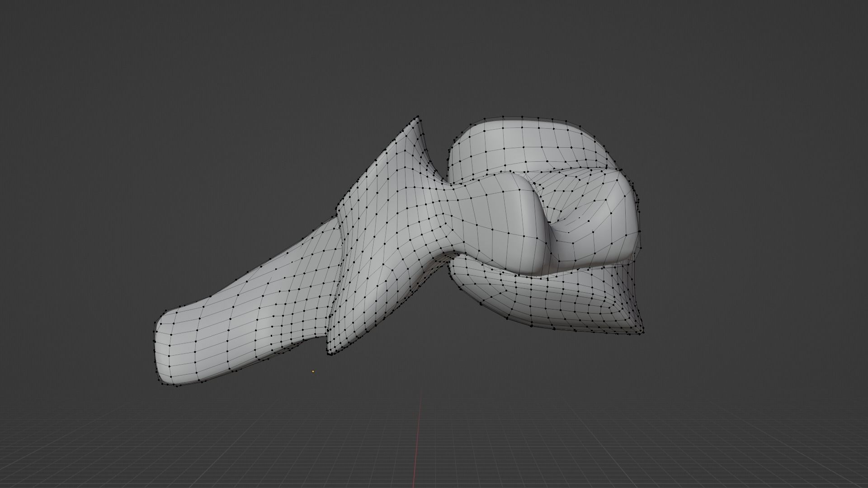Click the red axis line on grid
Image resolution: width=868 pixels, height=488 pixels.
coord(417,443)
